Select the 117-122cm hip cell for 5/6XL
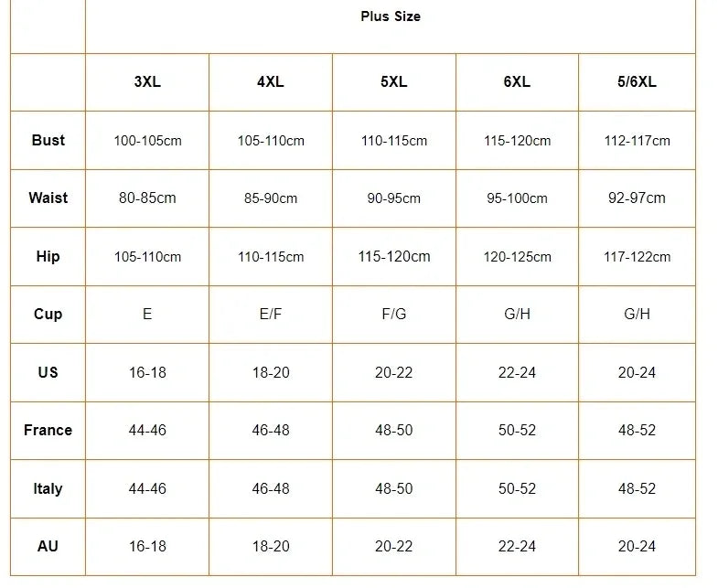The image size is (718, 588). pos(637,257)
